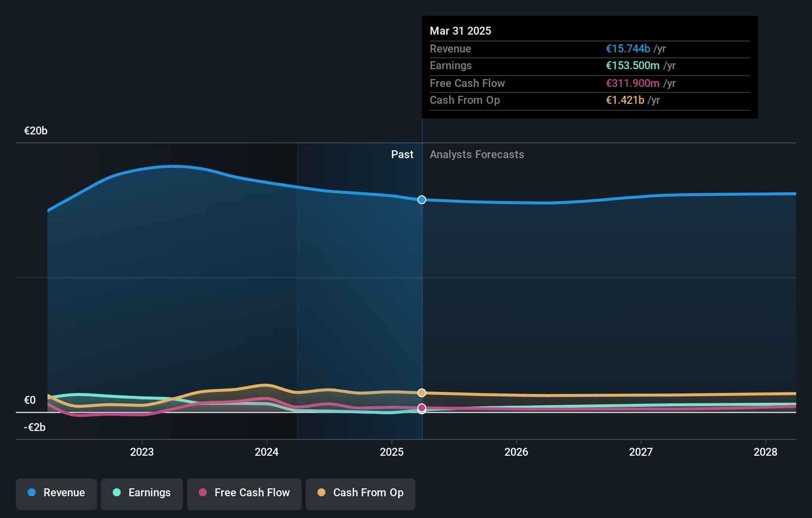The image size is (812, 518).
Task: Click the tooltip date Mar 31 2025
Action: pos(460,31)
